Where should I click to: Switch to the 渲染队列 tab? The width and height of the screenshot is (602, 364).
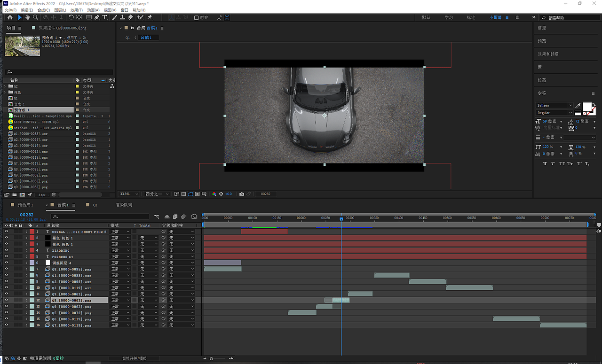click(x=124, y=205)
